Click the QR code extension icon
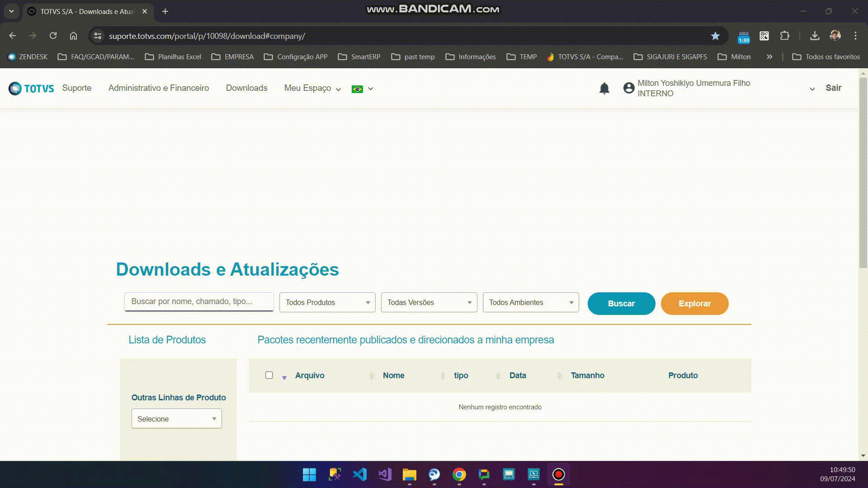Image resolution: width=868 pixels, height=488 pixels. pos(764,36)
